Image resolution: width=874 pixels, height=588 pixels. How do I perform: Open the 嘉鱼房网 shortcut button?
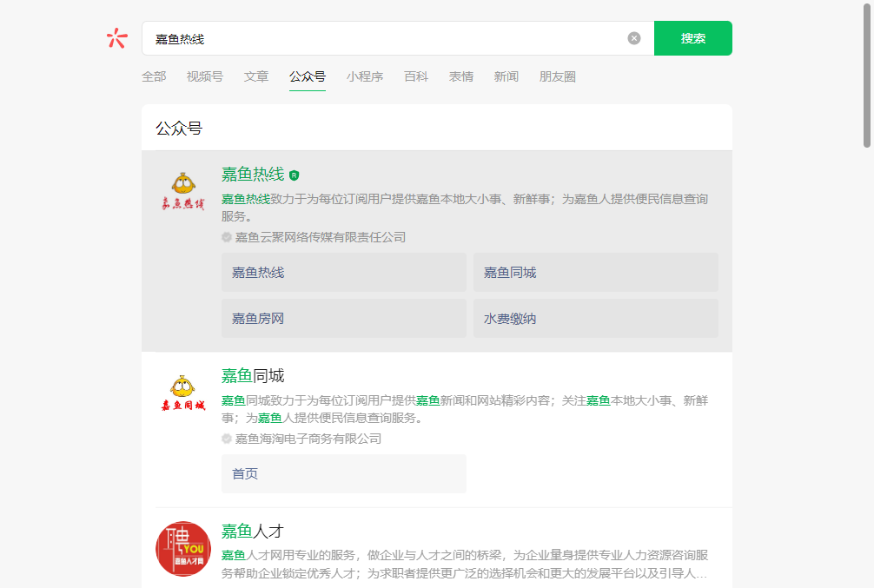(x=344, y=318)
